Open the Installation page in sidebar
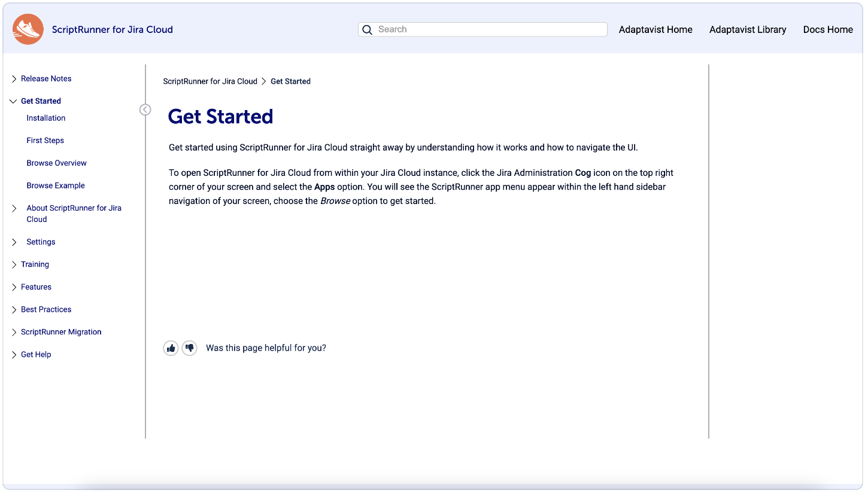The height and width of the screenshot is (493, 868). pyautogui.click(x=46, y=118)
